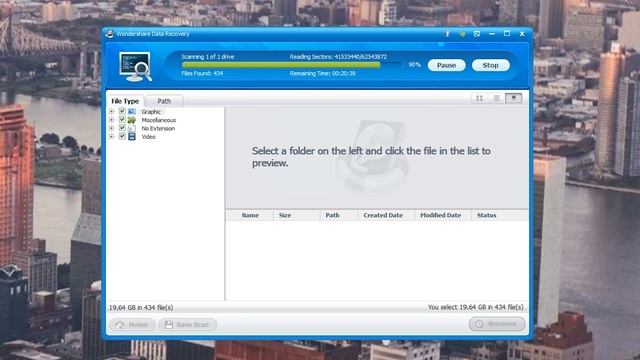Switch to thumbnail grid view
Screen dimensions: 640x360
[x=480, y=98]
